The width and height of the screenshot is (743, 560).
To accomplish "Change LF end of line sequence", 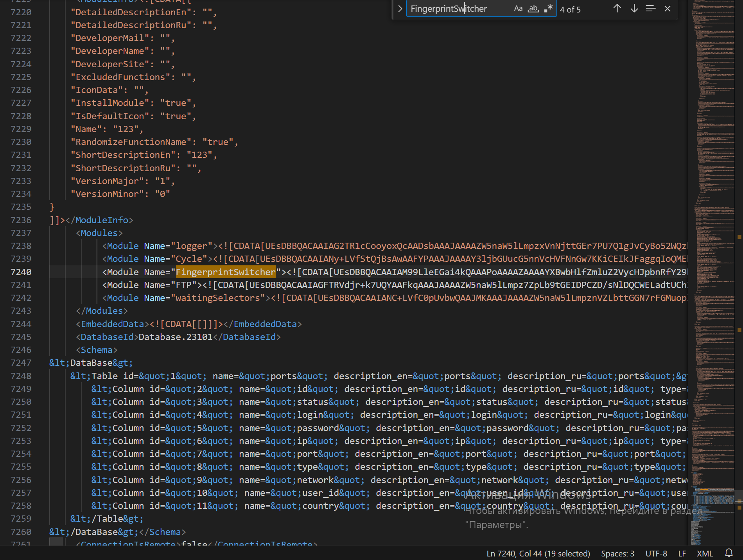I will [x=682, y=553].
